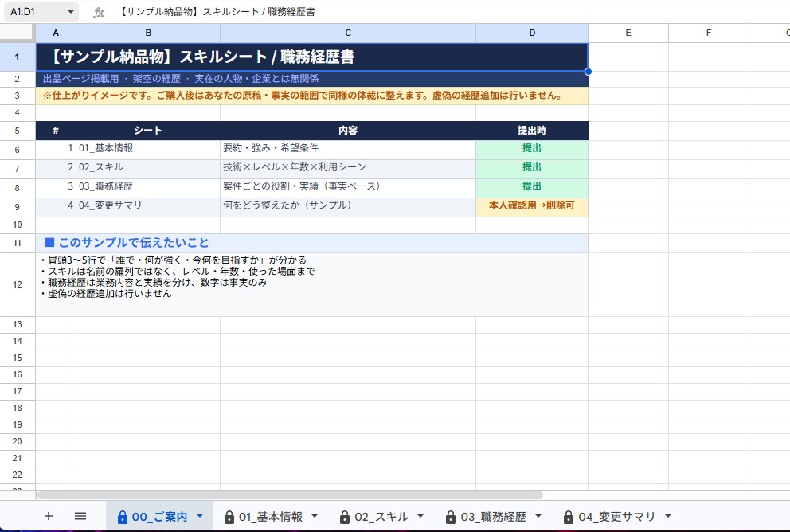Click the orange notice cell in row 3
The image size is (790, 532).
(312, 96)
